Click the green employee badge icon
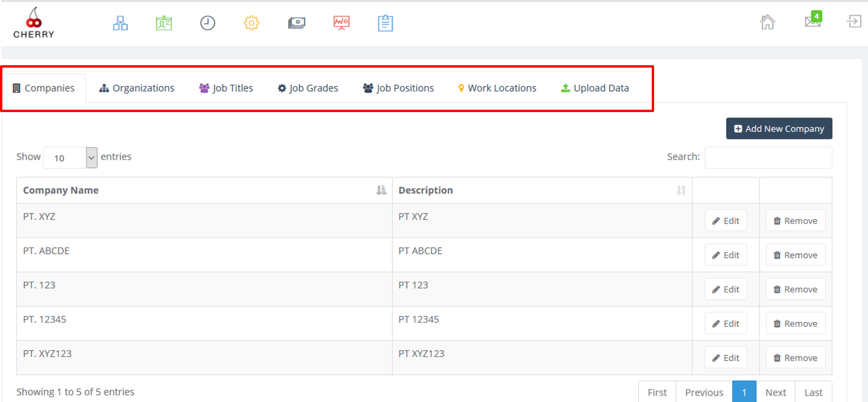 point(164,23)
